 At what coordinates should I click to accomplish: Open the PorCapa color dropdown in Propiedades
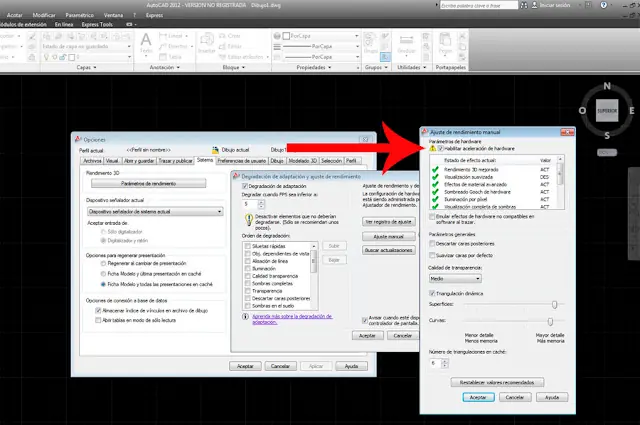point(321,36)
